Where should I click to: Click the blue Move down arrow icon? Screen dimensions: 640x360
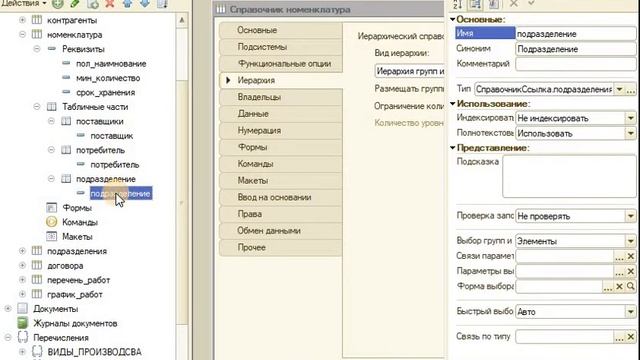click(144, 3)
